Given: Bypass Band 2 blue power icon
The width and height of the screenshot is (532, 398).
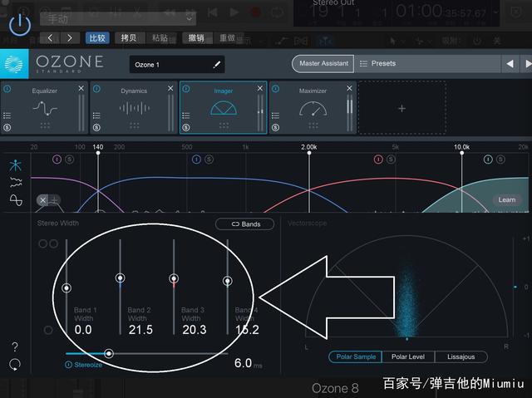Looking at the screenshot, I should click(x=196, y=160).
